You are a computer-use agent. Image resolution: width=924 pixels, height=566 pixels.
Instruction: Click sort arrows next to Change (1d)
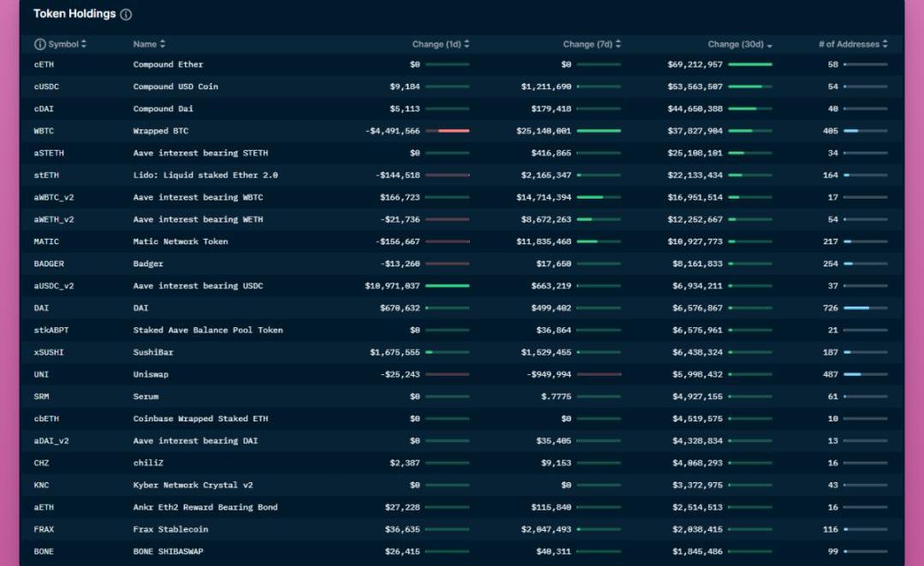pos(467,45)
